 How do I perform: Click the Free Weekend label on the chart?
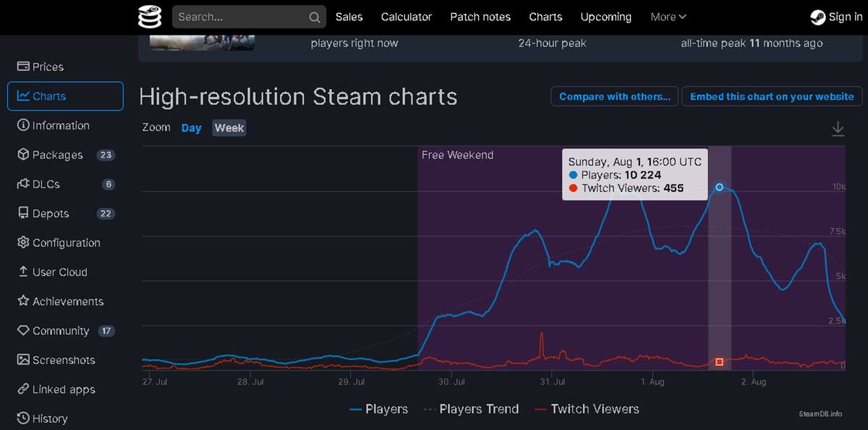[x=457, y=155]
